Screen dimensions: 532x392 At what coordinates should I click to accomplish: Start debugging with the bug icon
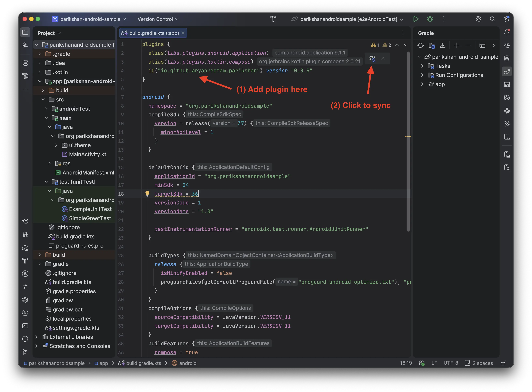click(430, 19)
